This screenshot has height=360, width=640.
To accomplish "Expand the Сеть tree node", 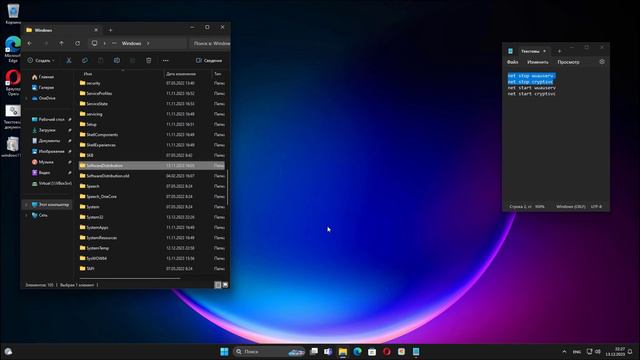I will coord(27,215).
